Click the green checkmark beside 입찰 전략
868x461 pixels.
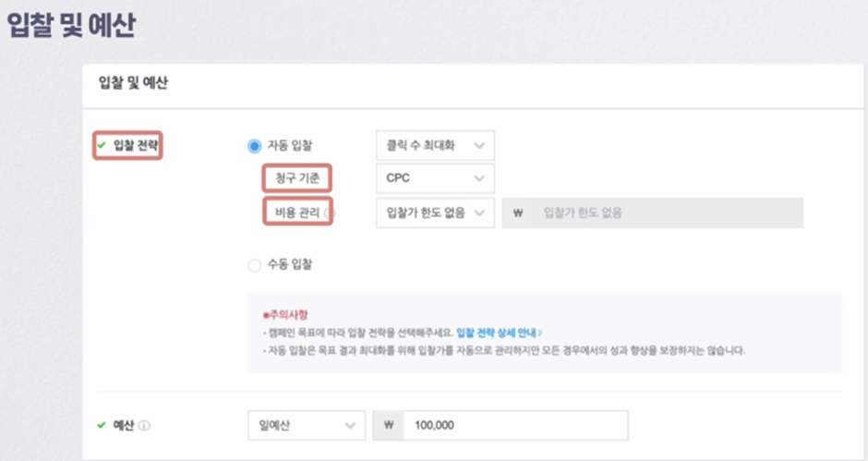pos(102,145)
